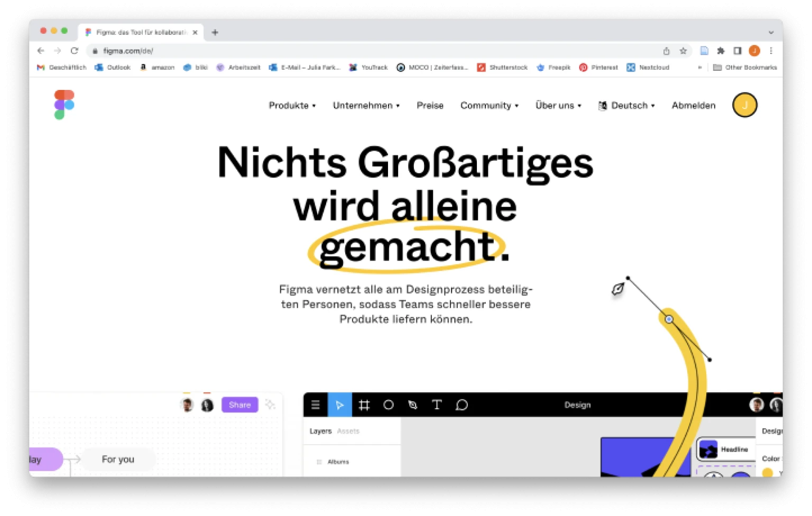Click the For you node
812x516 pixels.
[118, 459]
